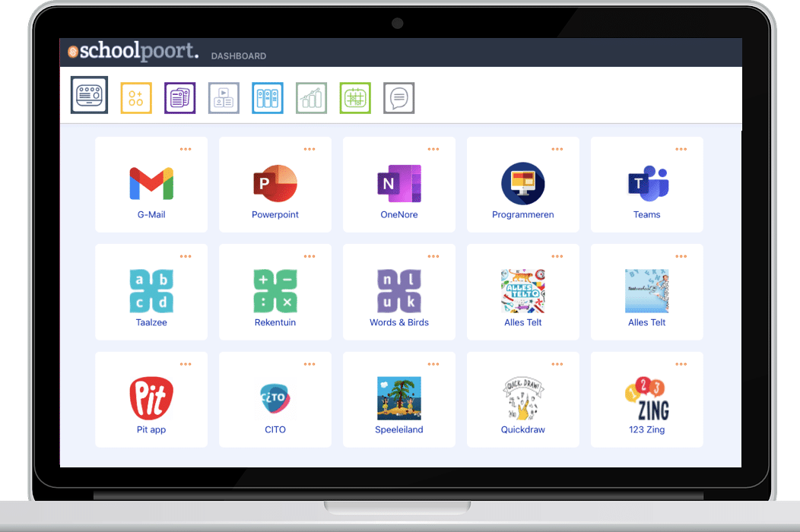This screenshot has width=800, height=532.
Task: Click the DASHBOARD header label
Action: [239, 56]
